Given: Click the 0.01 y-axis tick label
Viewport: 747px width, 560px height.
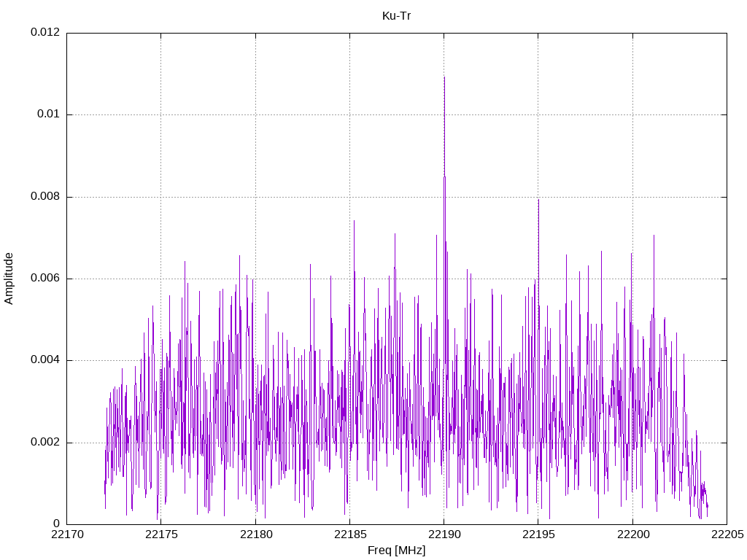Looking at the screenshot, I should (x=49, y=114).
